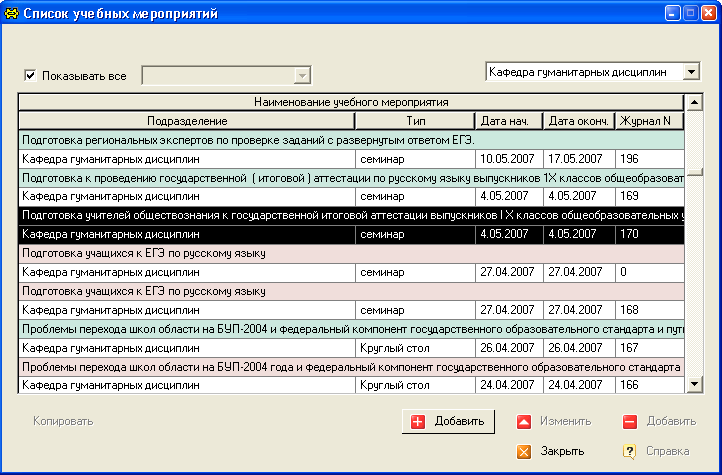Click the Изменить red triangle icon
Screen dimensions: 722x475
tap(524, 422)
